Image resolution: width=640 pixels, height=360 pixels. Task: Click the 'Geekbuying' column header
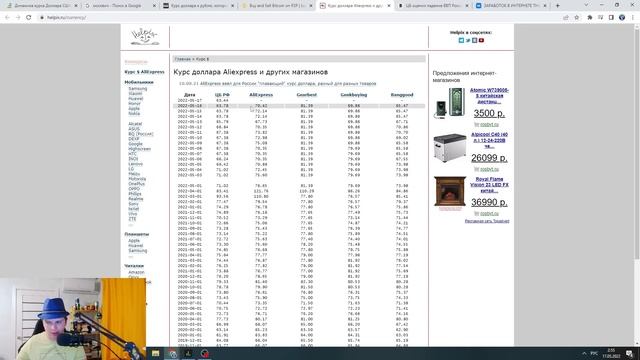pyautogui.click(x=353, y=95)
